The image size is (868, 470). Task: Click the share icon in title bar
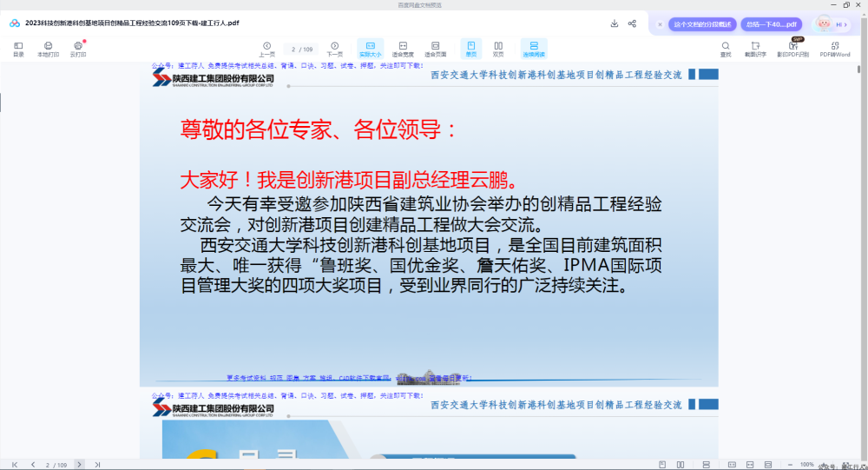(x=632, y=23)
